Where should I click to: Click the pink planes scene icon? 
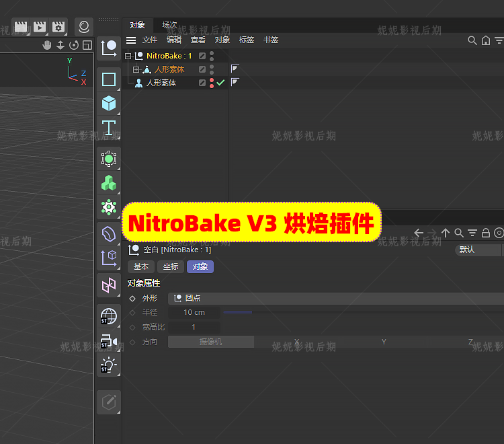coord(109,285)
